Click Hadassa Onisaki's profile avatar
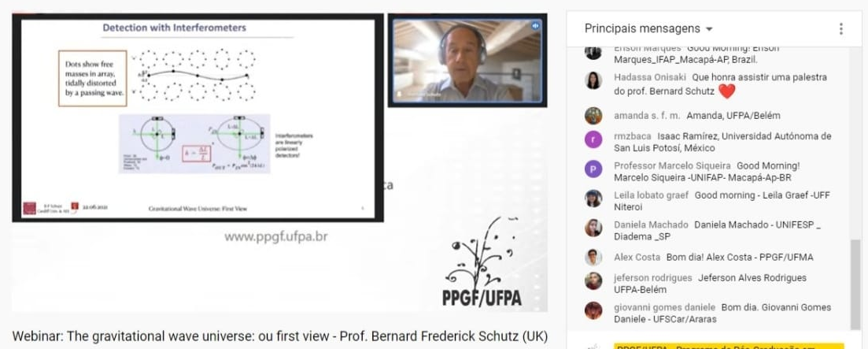This screenshot has width=868, height=349. [x=593, y=80]
